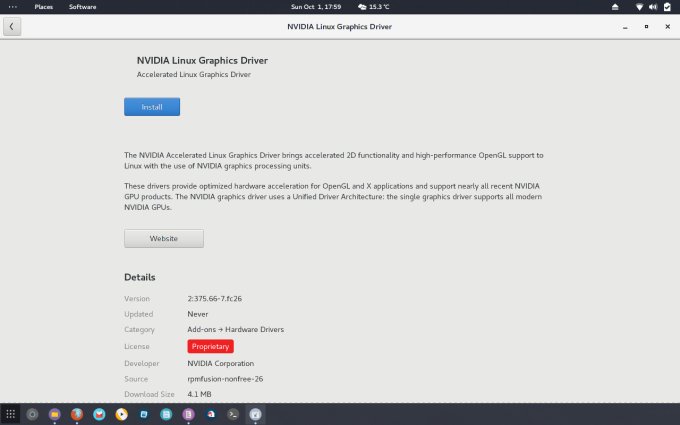
Task: Install the NVIDIA graphics driver
Action: click(x=152, y=107)
